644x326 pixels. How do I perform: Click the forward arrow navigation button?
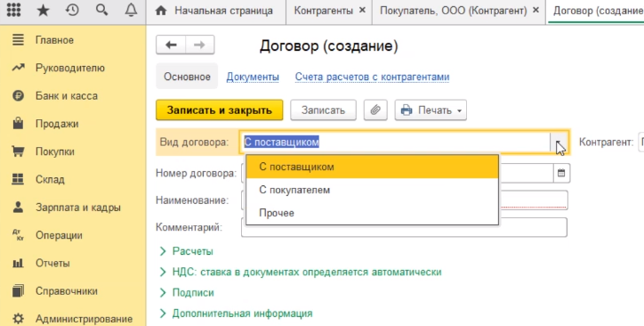point(199,45)
